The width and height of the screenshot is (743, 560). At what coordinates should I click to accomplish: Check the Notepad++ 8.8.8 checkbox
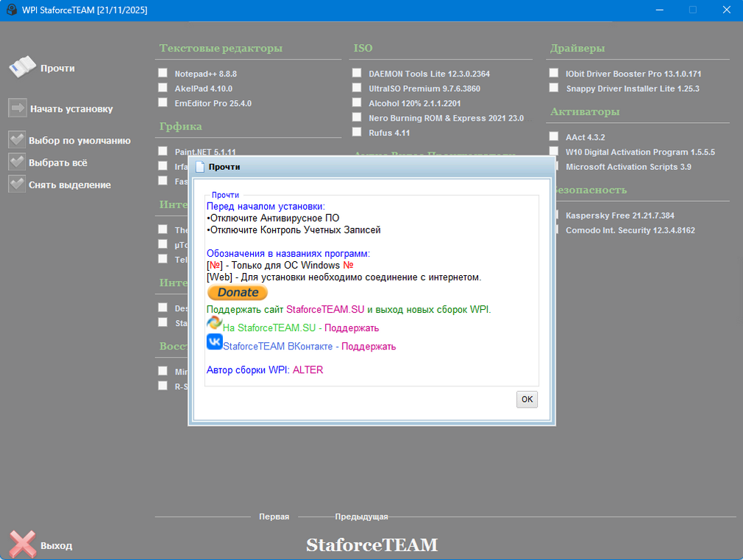point(163,73)
